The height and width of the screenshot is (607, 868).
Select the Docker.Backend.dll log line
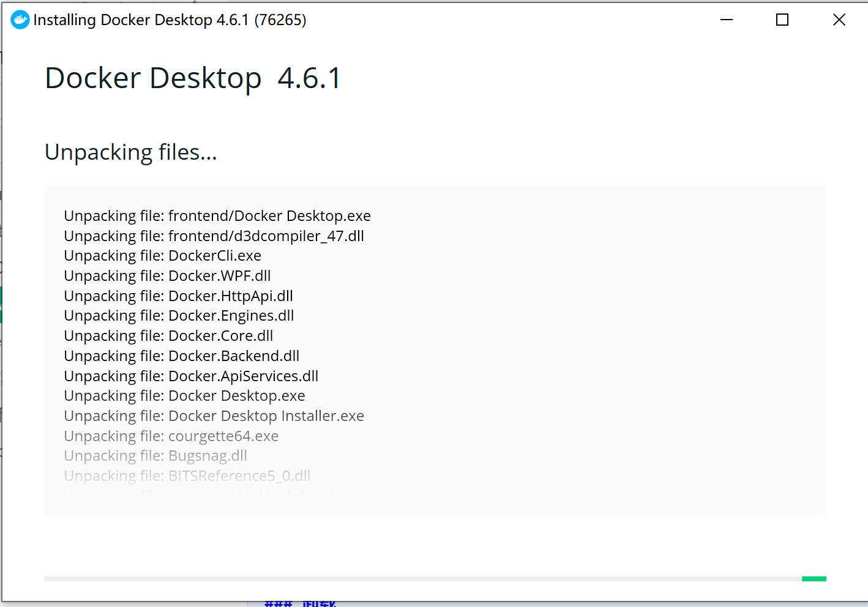[x=182, y=356]
